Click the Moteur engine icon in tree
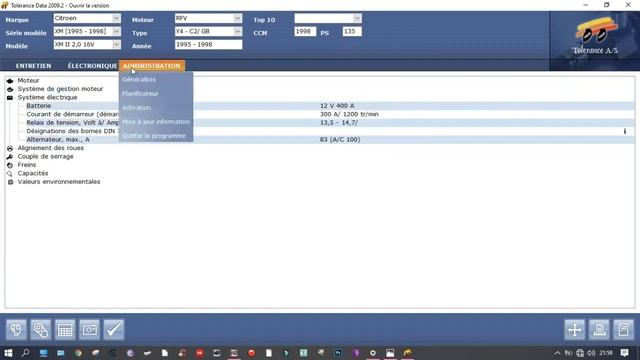 (10, 81)
